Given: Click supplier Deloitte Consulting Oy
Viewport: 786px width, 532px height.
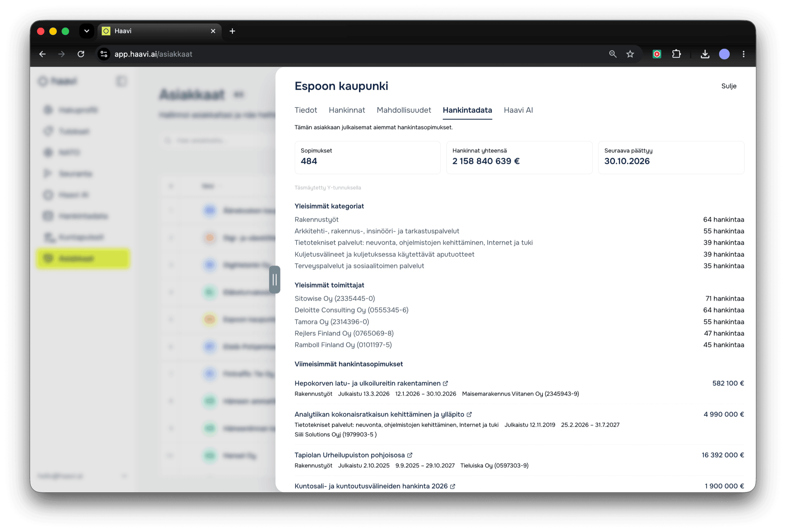Looking at the screenshot, I should pos(351,310).
